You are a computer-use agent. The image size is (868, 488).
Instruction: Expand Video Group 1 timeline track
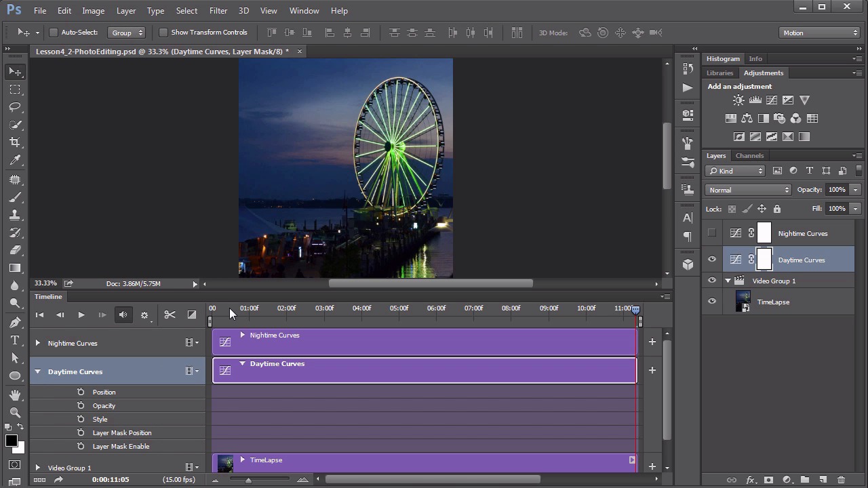point(38,468)
